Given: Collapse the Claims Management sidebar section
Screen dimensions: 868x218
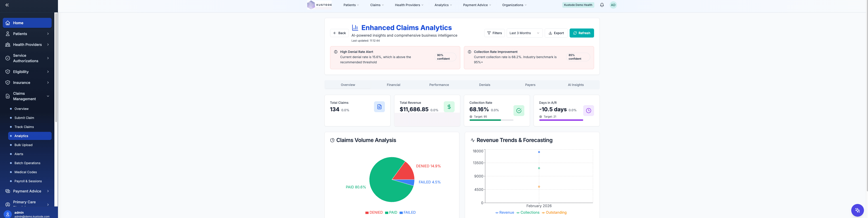Looking at the screenshot, I should click(x=27, y=96).
